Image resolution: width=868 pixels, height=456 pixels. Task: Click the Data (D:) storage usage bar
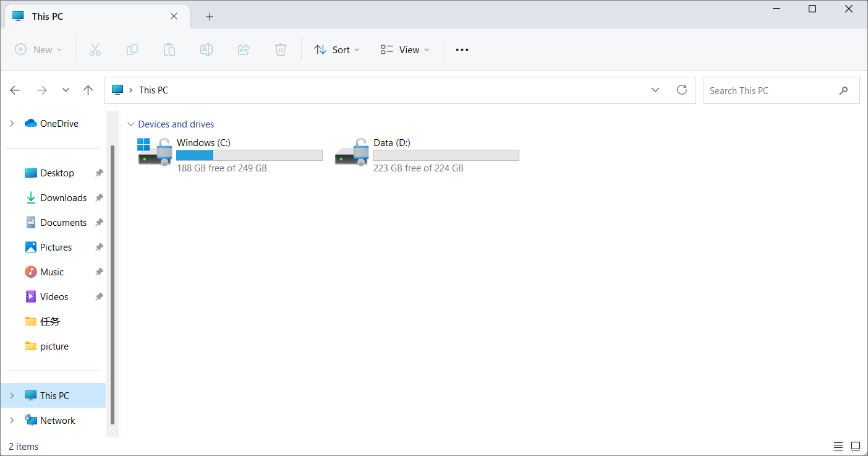click(446, 155)
